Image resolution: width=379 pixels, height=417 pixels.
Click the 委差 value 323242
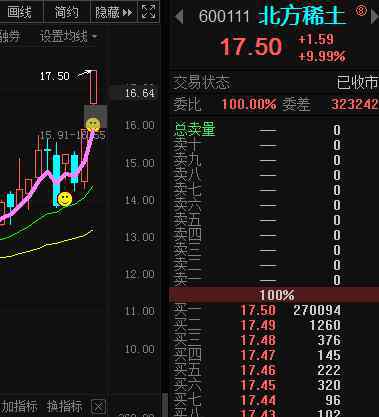point(355,104)
